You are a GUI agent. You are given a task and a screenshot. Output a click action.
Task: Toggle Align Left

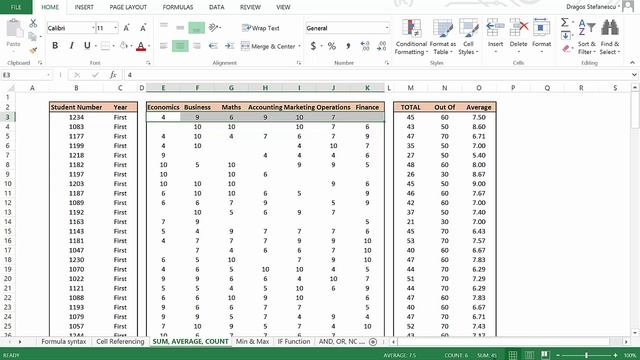164,46
